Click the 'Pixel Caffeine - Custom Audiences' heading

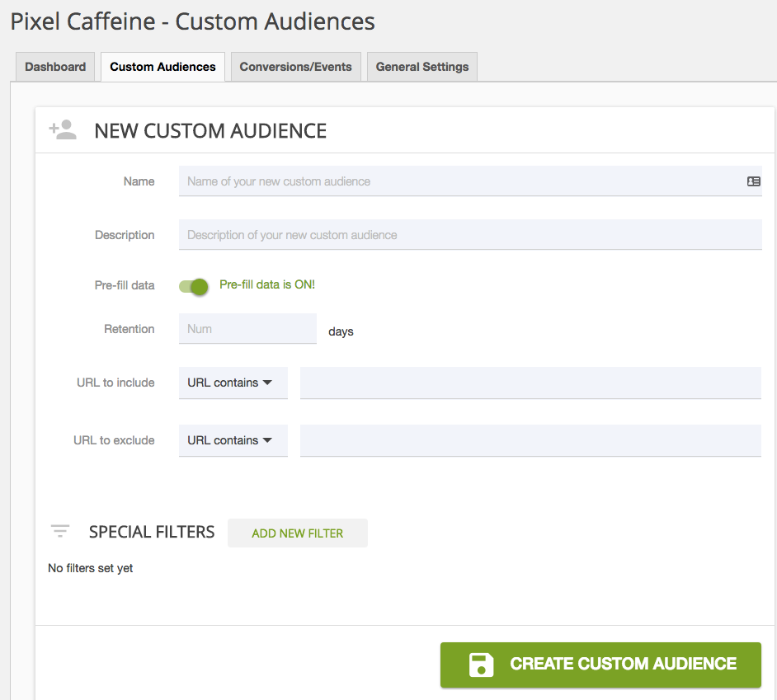point(192,21)
